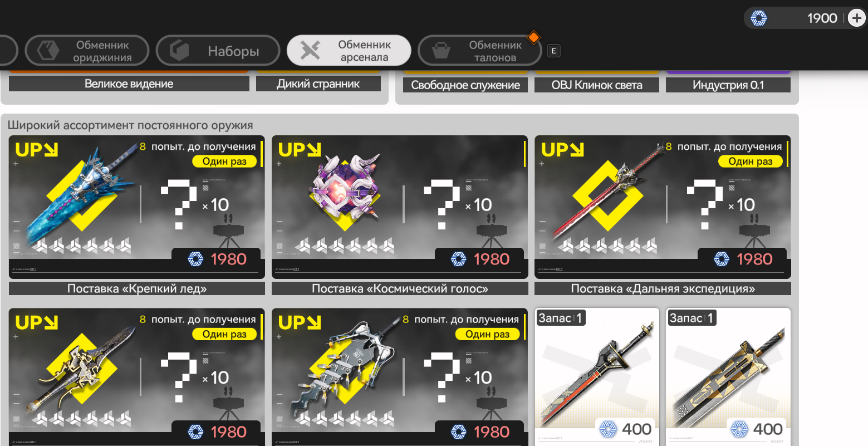Select the black-red sword thumbnail priced 400

pyautogui.click(x=597, y=376)
